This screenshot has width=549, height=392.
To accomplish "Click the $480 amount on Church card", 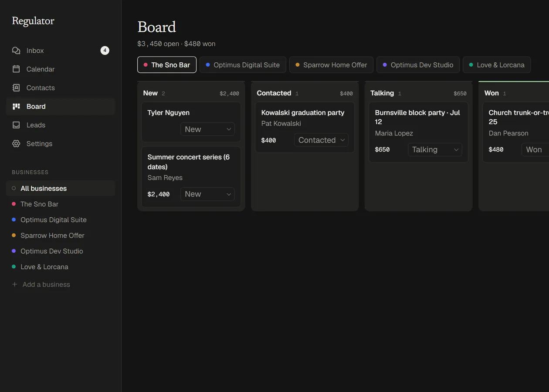I will (x=496, y=150).
